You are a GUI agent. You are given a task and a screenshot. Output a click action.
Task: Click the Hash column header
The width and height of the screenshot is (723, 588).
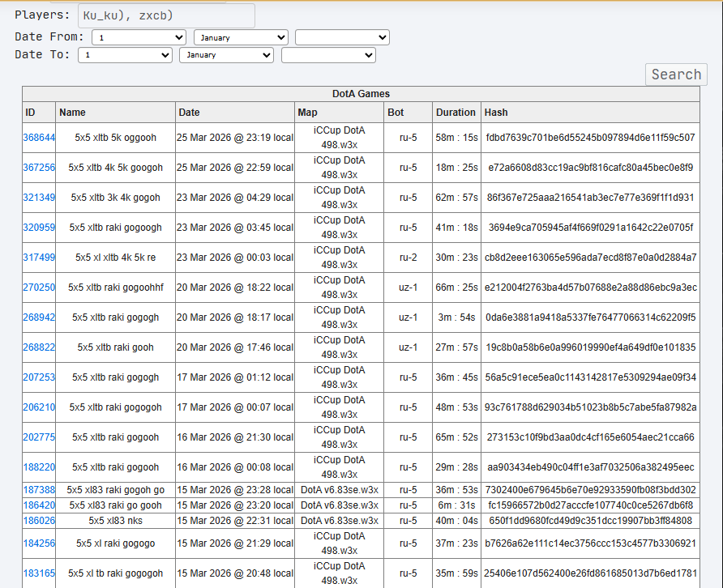(x=590, y=113)
